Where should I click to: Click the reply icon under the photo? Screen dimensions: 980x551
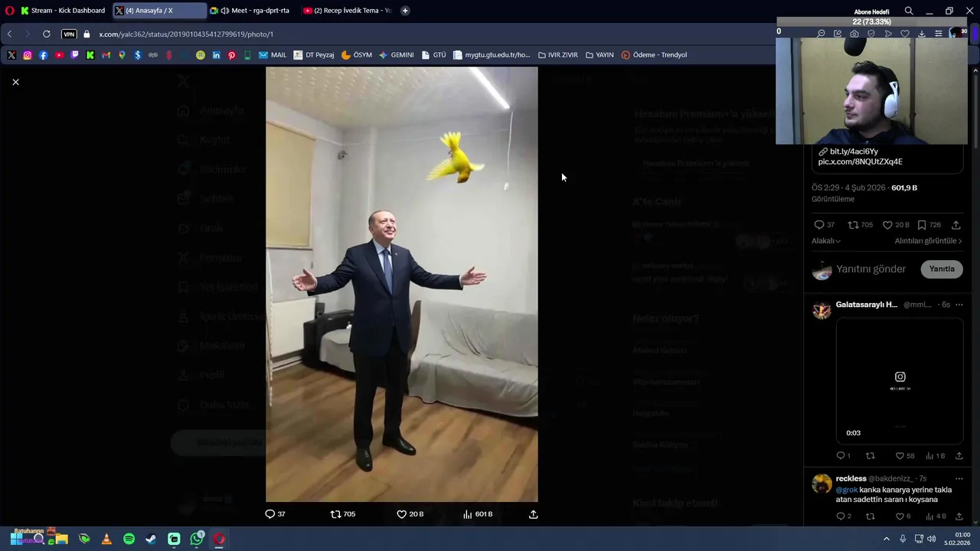click(269, 514)
